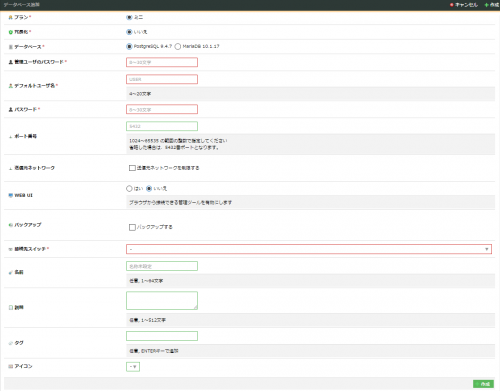Focus the デフォルトユーザ名 input field
The width and height of the screenshot is (500, 391).
pyautogui.click(x=162, y=79)
